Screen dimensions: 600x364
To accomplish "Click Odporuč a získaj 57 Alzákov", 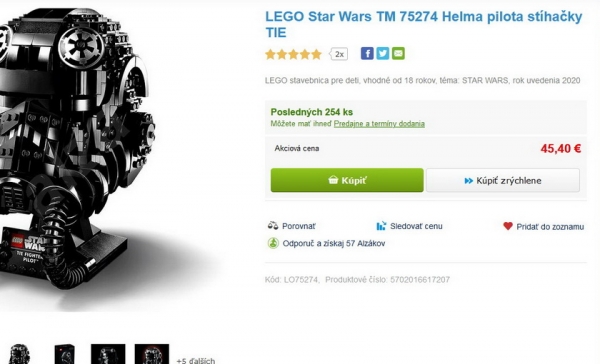I will (334, 243).
